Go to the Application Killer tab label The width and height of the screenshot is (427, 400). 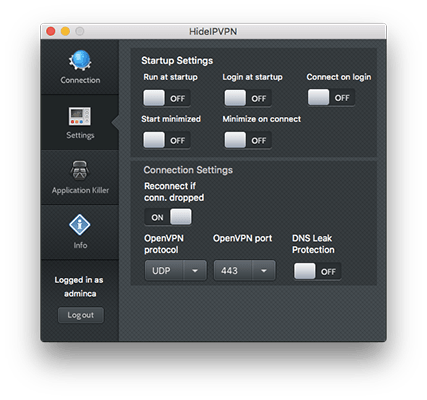click(x=80, y=190)
